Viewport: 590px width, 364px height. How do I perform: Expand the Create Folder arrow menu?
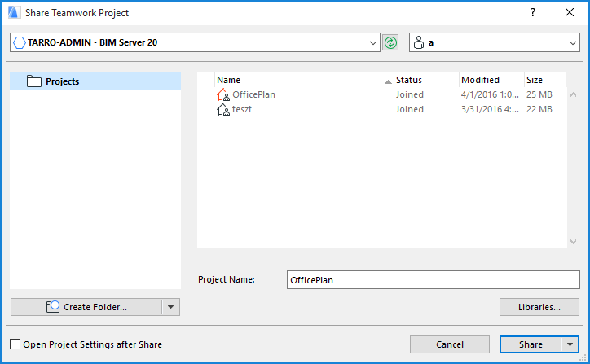point(170,307)
